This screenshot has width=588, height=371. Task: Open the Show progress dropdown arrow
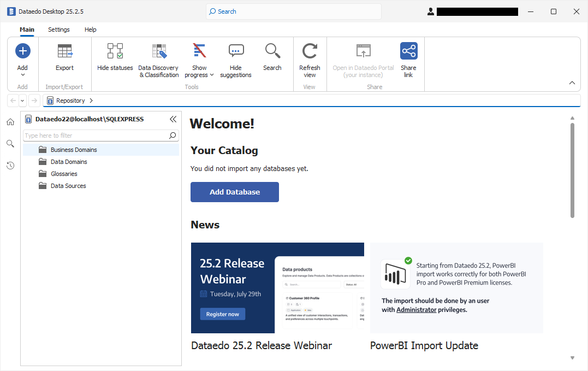click(212, 75)
